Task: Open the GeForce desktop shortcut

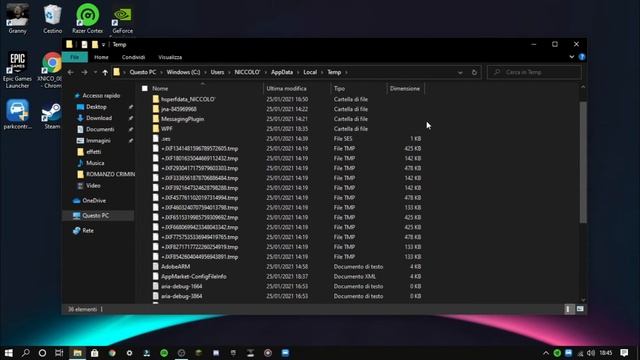Action: pos(122,18)
